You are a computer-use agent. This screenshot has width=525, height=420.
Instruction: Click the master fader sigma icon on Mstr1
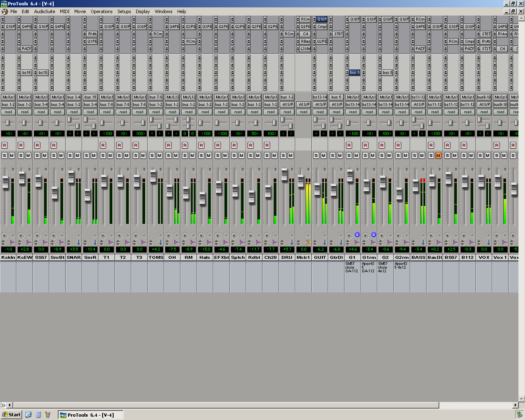(308, 242)
